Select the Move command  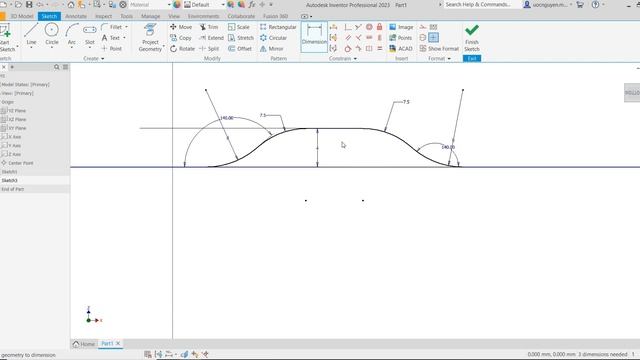pyautogui.click(x=181, y=27)
